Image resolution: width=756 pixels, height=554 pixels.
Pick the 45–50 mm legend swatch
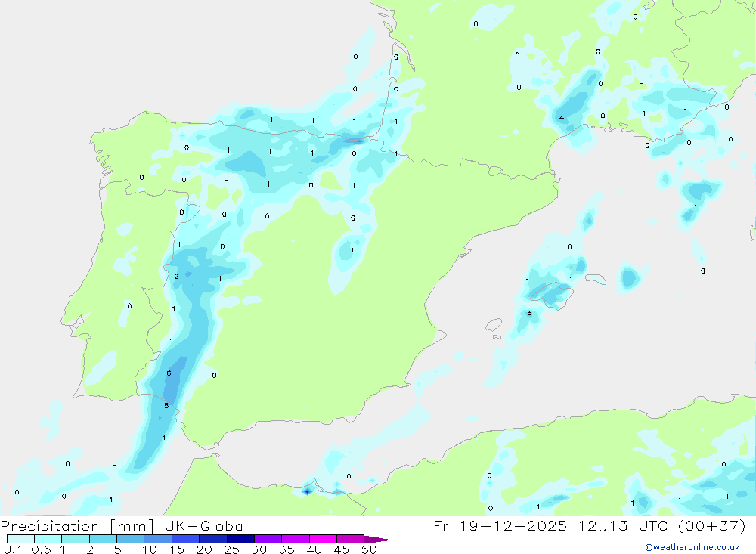click(350, 539)
